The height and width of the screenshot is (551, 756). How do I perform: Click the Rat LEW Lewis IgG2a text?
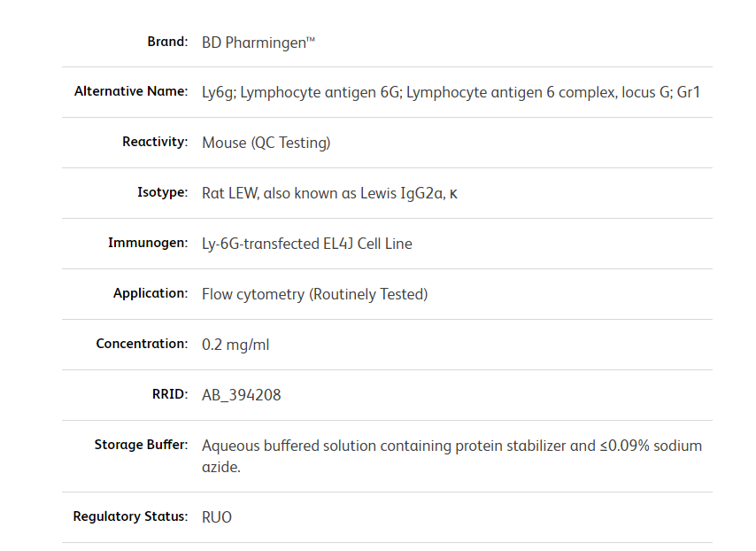pyautogui.click(x=329, y=193)
